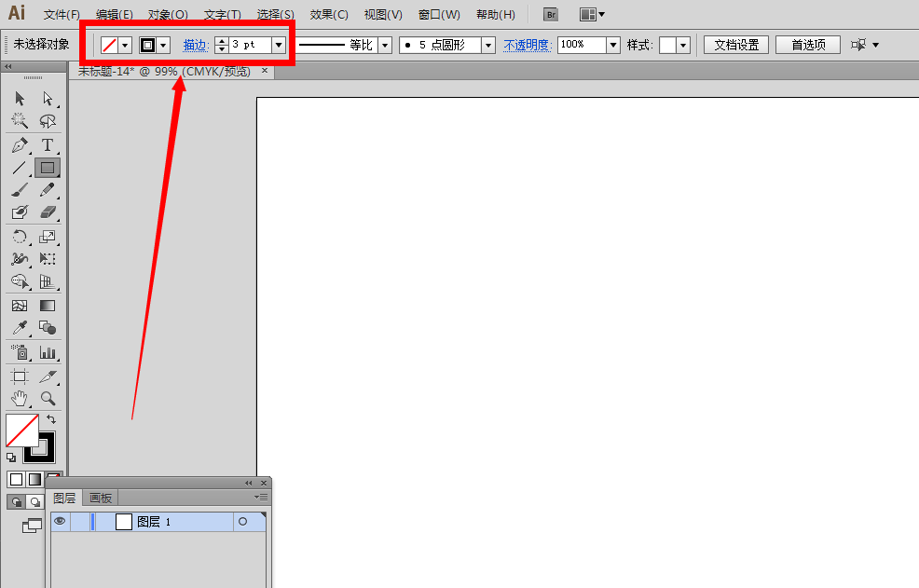Open the Layers panel options menu
The image size is (919, 588).
coord(261,497)
